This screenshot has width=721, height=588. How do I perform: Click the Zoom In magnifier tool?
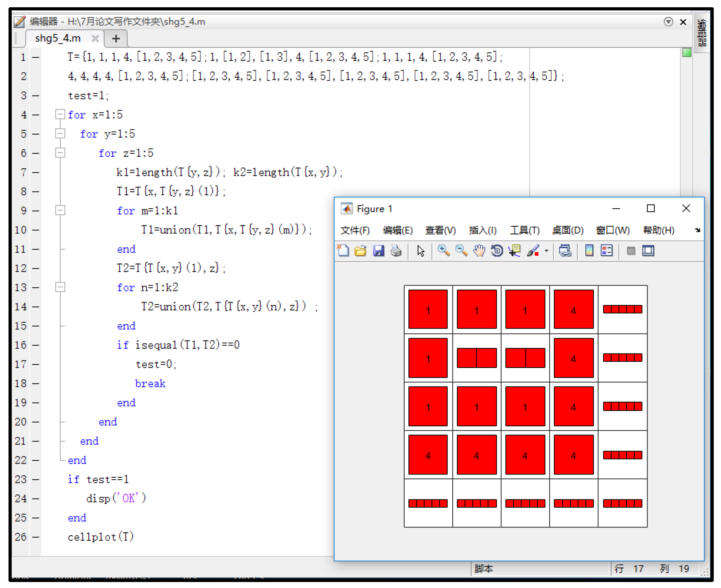(x=443, y=251)
